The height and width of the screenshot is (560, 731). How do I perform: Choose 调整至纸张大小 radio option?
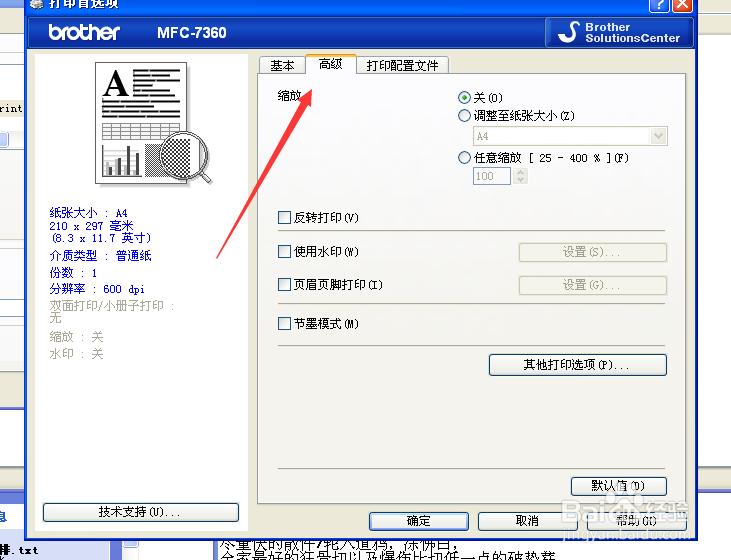[x=464, y=115]
